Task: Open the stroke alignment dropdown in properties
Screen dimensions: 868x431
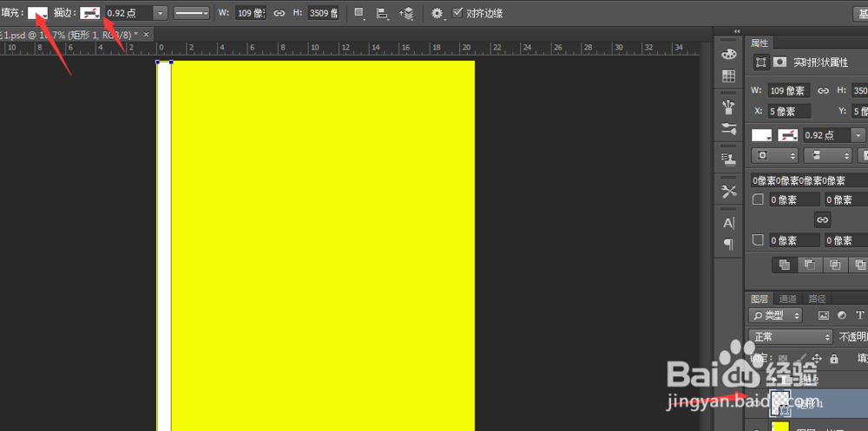Action: [774, 155]
